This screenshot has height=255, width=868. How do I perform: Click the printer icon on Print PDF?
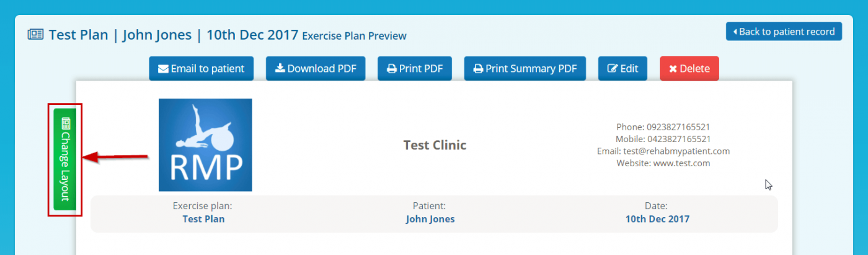(392, 69)
